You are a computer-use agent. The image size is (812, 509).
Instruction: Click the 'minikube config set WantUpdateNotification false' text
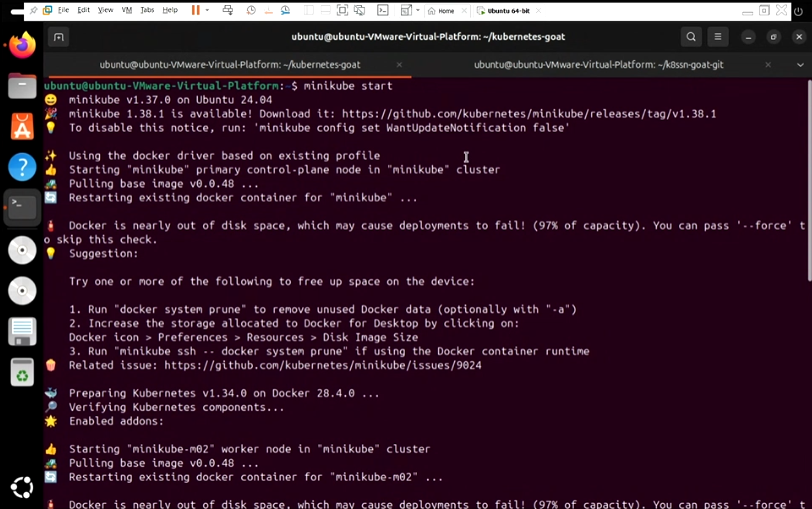[412, 128]
